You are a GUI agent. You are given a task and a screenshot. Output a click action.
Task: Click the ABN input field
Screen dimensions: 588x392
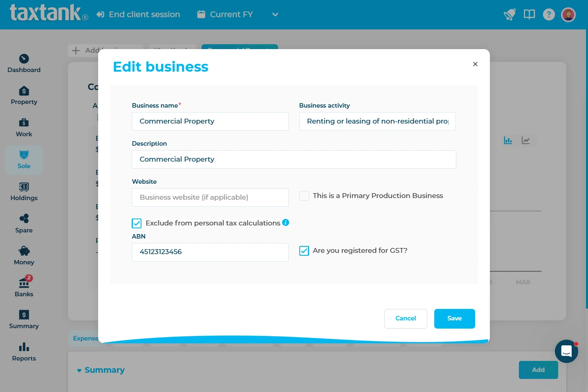pyautogui.click(x=210, y=252)
